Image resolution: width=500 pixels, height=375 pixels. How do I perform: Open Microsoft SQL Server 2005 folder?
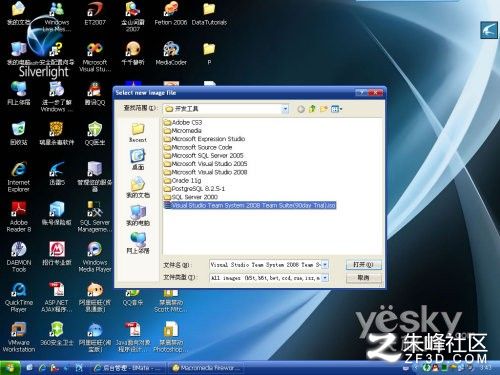click(204, 156)
